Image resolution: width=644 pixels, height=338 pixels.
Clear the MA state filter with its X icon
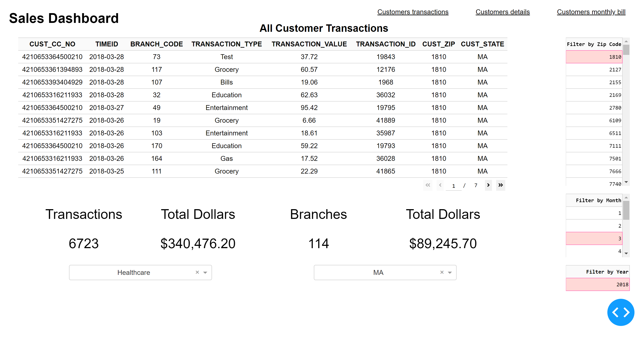point(442,273)
